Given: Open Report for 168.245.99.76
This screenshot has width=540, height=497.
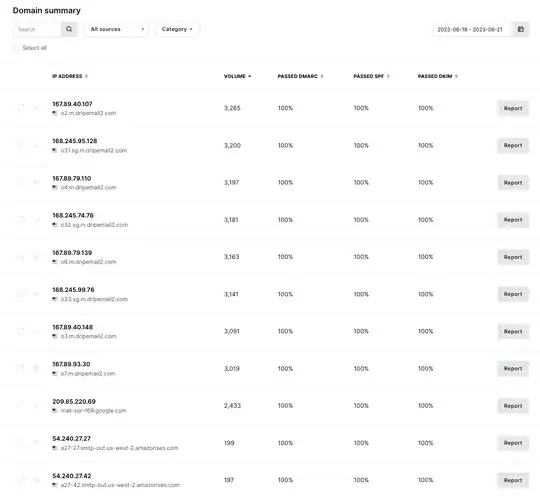Looking at the screenshot, I should click(513, 294).
